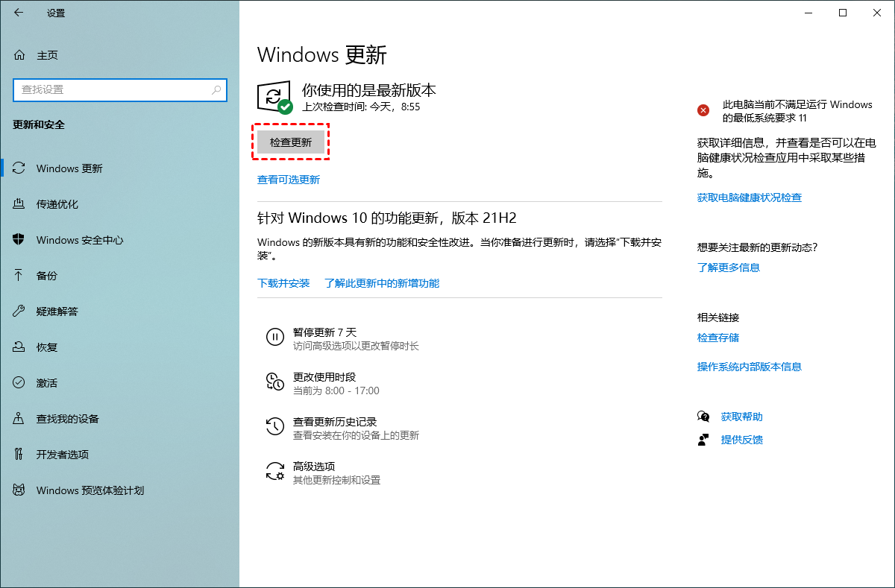Viewport: 895px width, 588px height.
Task: Click the update status icon with green checkmark
Action: (x=274, y=98)
